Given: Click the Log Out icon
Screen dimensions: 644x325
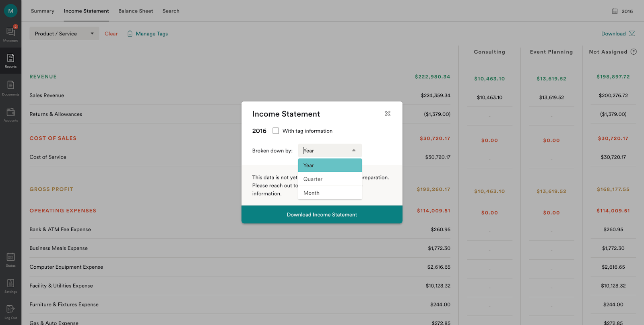Looking at the screenshot, I should [x=10, y=311].
